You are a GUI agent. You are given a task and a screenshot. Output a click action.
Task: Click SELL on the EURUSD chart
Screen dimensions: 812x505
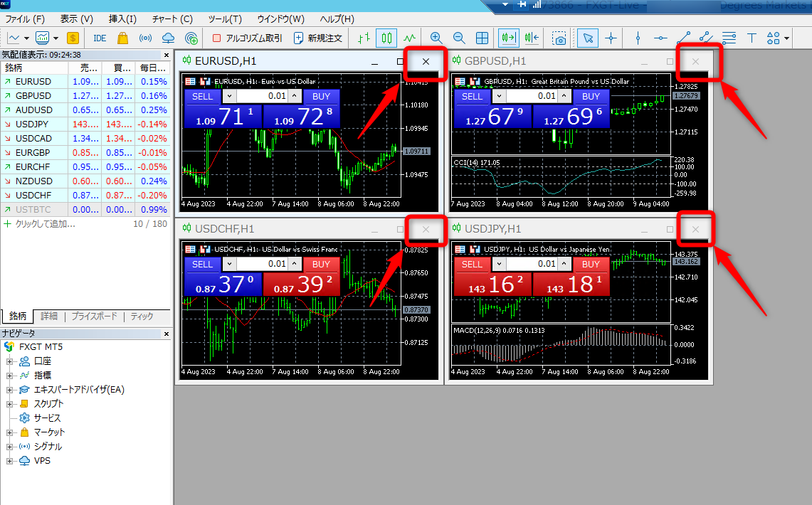pyautogui.click(x=203, y=96)
